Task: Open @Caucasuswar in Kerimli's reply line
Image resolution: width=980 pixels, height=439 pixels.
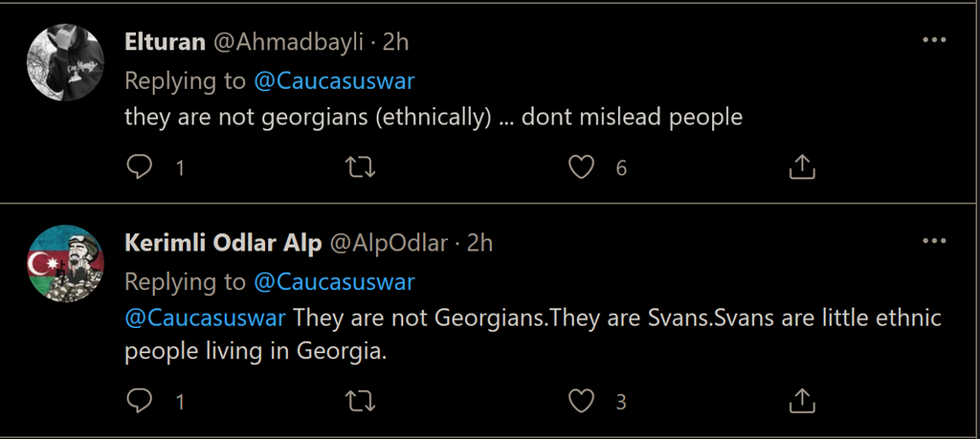Action: 334,282
